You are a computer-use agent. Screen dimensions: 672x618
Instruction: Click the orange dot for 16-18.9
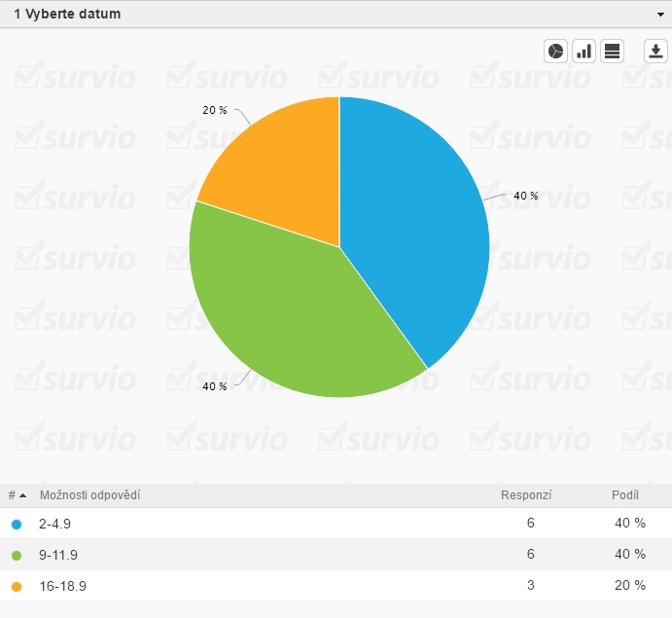pos(17,586)
